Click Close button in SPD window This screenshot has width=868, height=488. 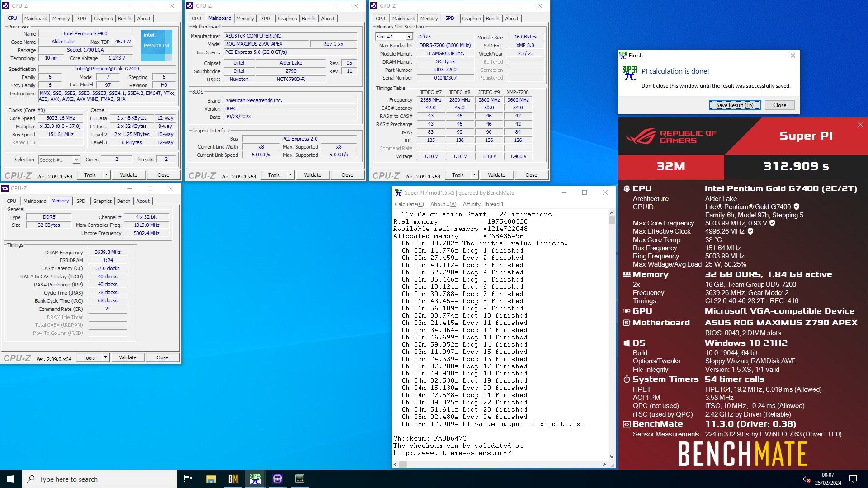531,175
